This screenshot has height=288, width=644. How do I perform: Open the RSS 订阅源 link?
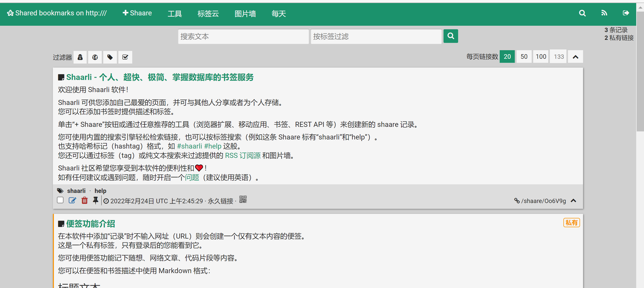click(x=243, y=155)
